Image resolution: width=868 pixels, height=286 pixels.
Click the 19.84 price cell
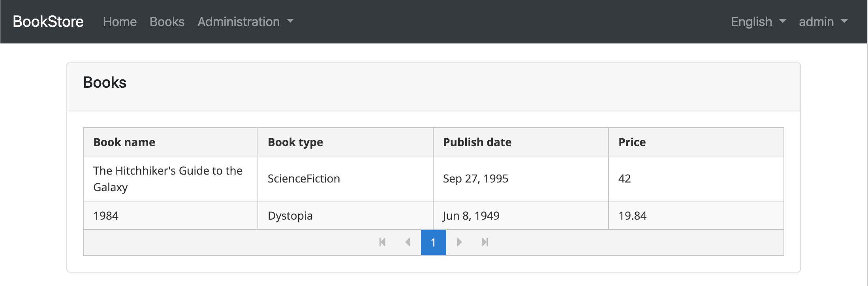(632, 216)
